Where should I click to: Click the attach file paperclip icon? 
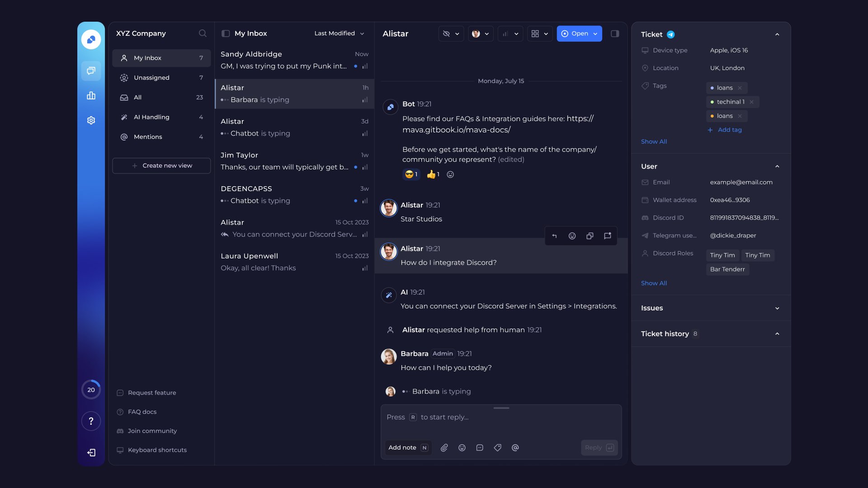tap(444, 448)
